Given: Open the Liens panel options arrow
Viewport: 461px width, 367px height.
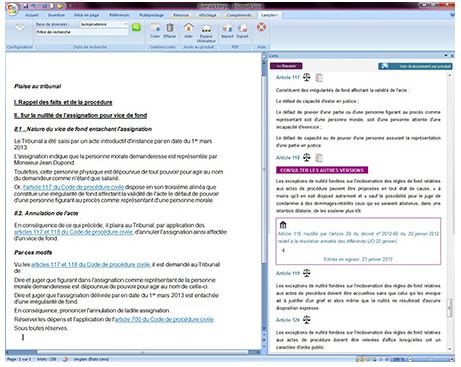Looking at the screenshot, I should (x=446, y=56).
